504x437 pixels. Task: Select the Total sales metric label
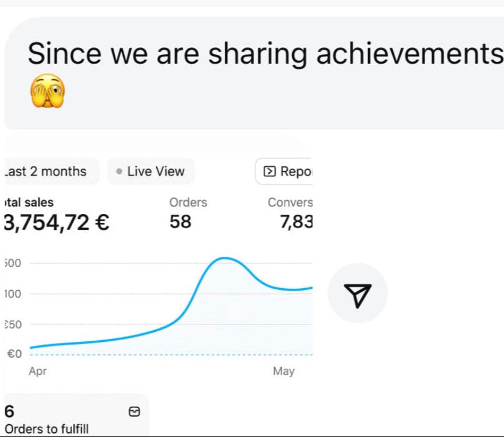coord(29,202)
